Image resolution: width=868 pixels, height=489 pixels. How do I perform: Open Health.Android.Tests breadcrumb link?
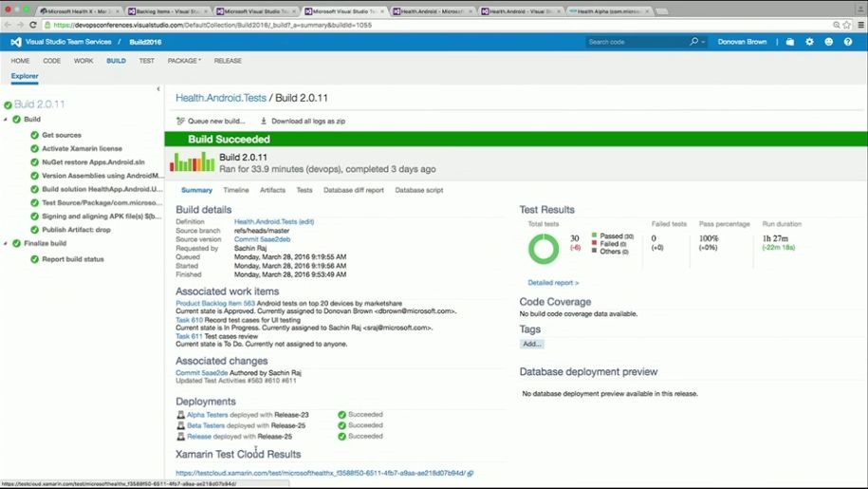click(x=221, y=98)
